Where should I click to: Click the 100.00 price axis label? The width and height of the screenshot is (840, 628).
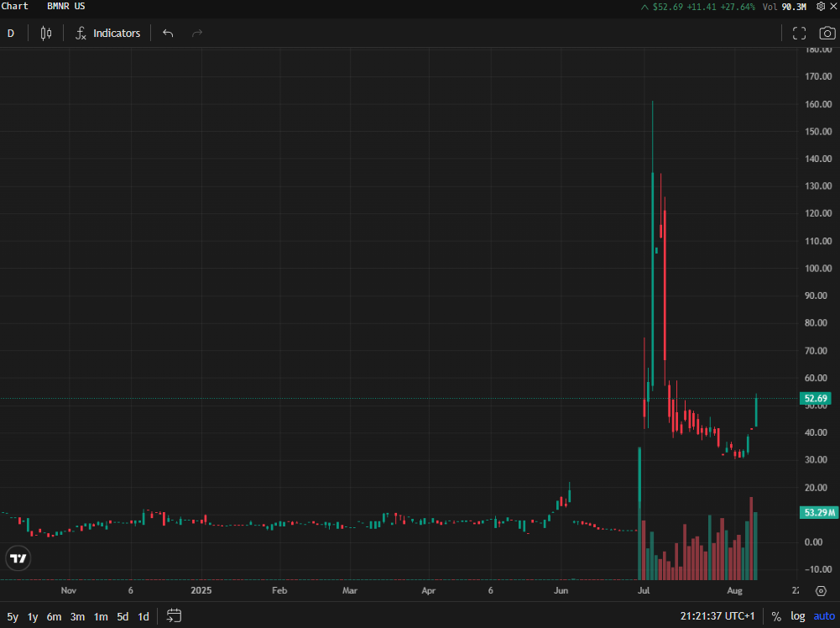(818, 268)
